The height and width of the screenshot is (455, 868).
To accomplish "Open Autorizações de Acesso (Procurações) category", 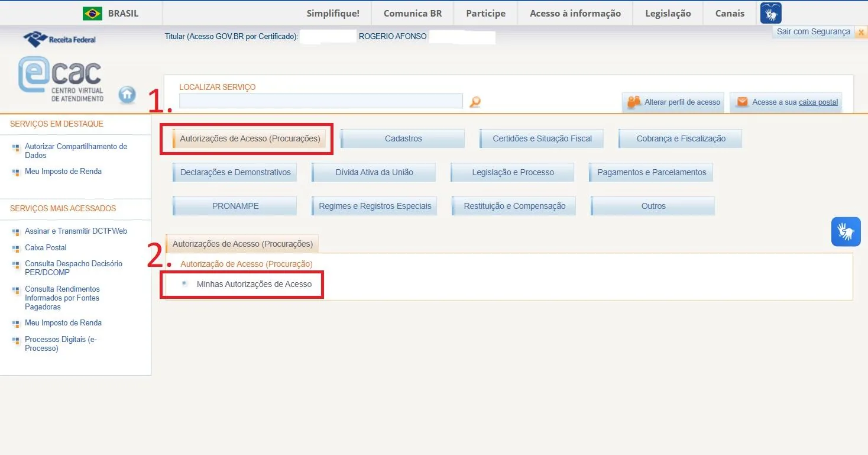I will click(249, 138).
